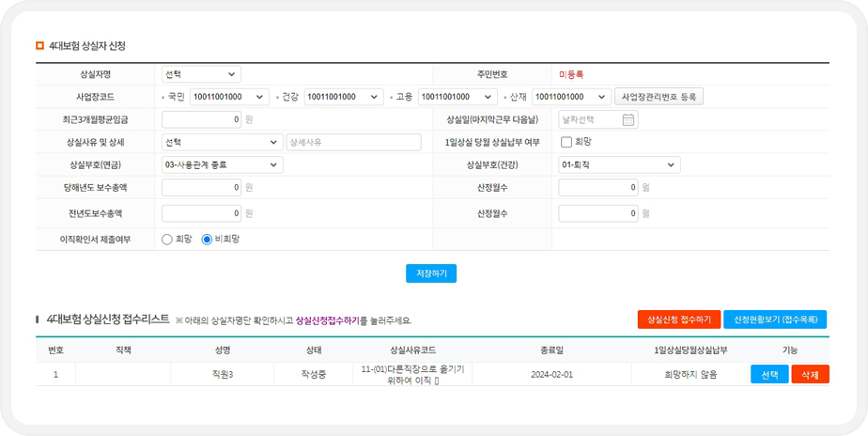Image resolution: width=868 pixels, height=436 pixels.
Task: Check the 1일상실 당월 상실납부 희망 checkbox
Action: tap(566, 143)
